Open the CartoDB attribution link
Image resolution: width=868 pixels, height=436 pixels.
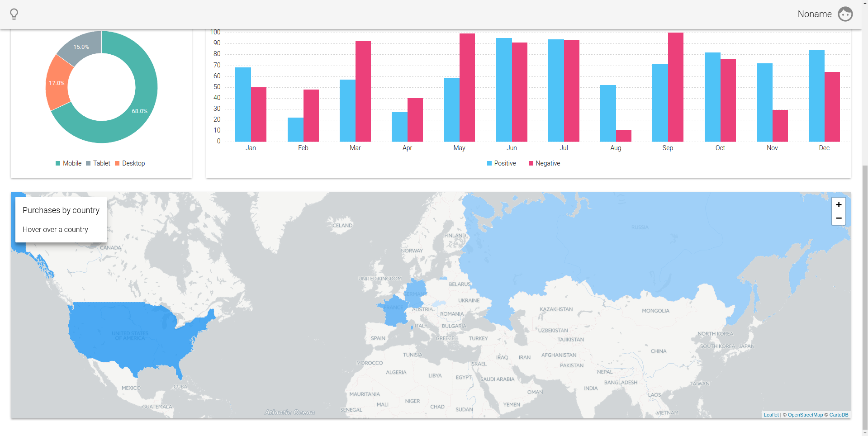tap(839, 415)
